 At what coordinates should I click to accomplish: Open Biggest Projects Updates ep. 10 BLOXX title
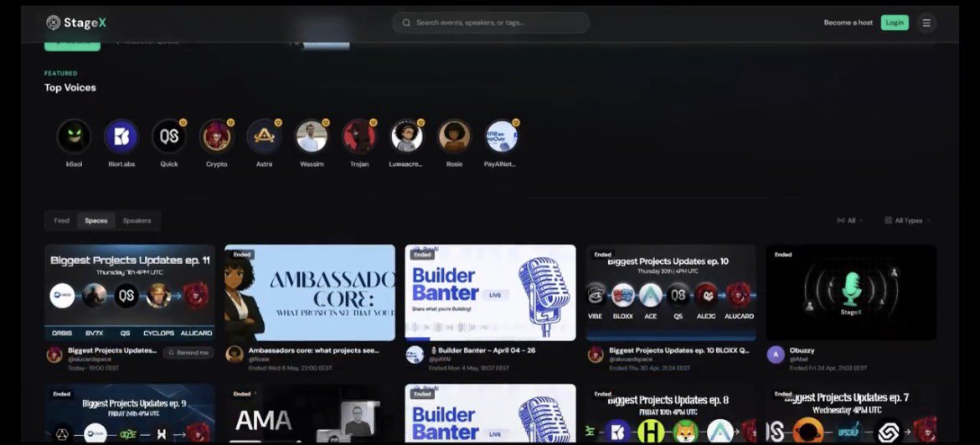678,350
